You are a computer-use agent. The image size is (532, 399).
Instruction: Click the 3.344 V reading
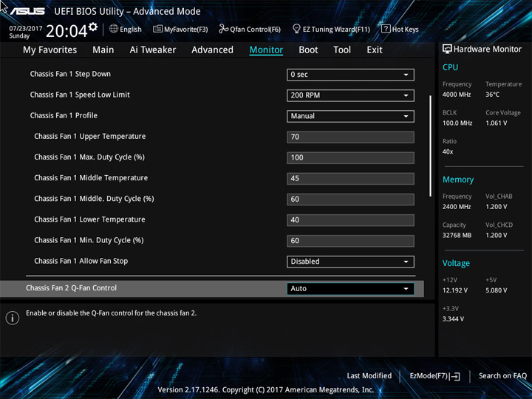453,319
